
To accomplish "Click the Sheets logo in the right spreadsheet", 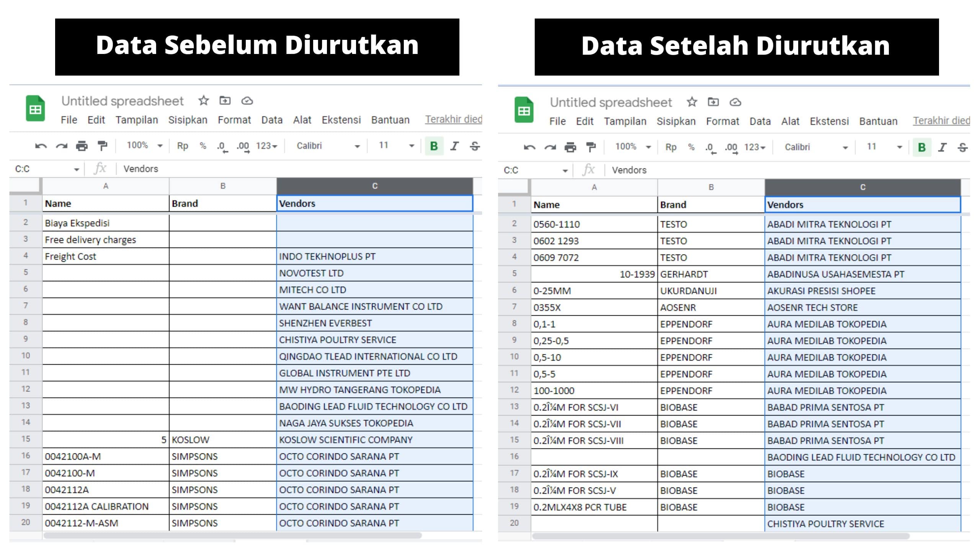I will [524, 110].
